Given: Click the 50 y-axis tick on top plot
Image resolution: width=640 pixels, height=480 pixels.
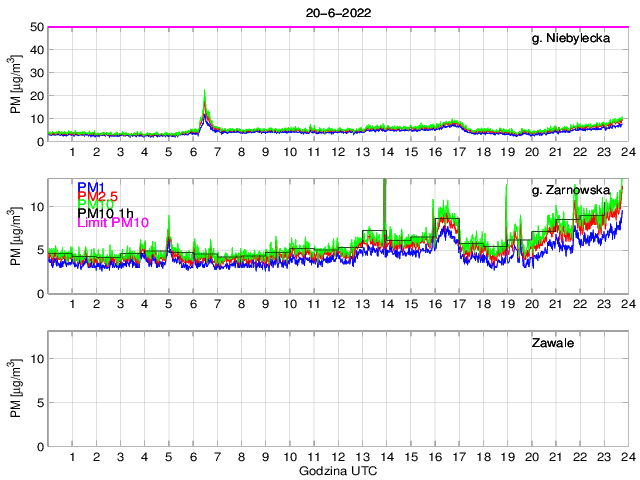Looking at the screenshot, I should (x=35, y=27).
